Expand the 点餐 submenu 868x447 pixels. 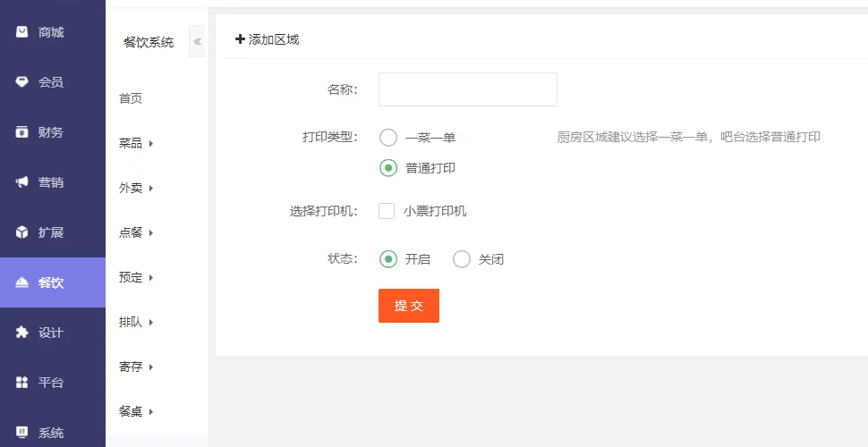[136, 233]
